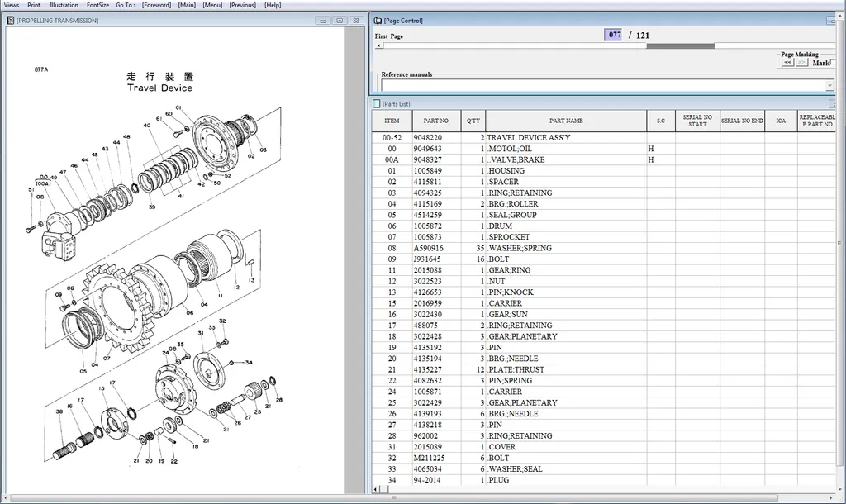Close the Propelling Transmission sub-window

click(x=356, y=20)
